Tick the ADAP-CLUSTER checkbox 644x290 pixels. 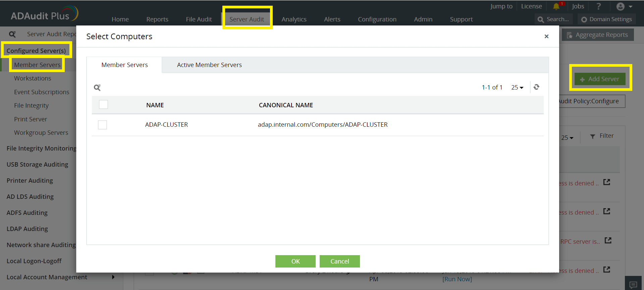point(102,125)
